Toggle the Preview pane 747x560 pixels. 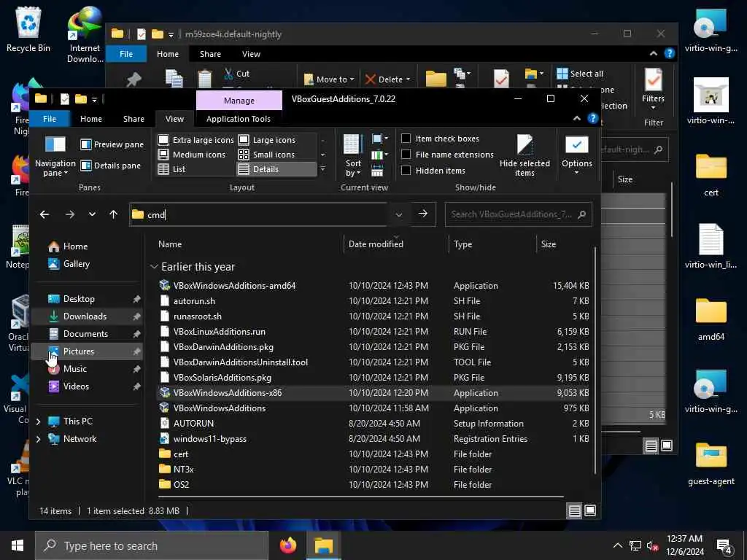(x=112, y=144)
